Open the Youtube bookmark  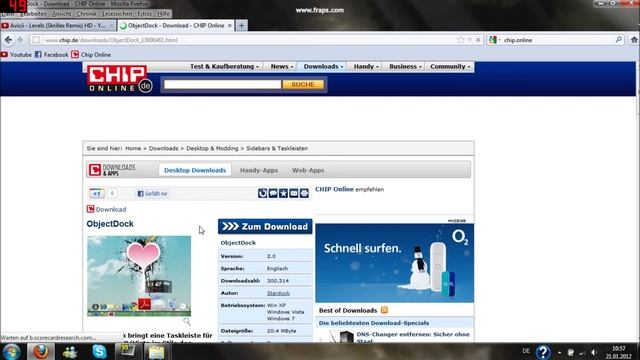pos(16,55)
